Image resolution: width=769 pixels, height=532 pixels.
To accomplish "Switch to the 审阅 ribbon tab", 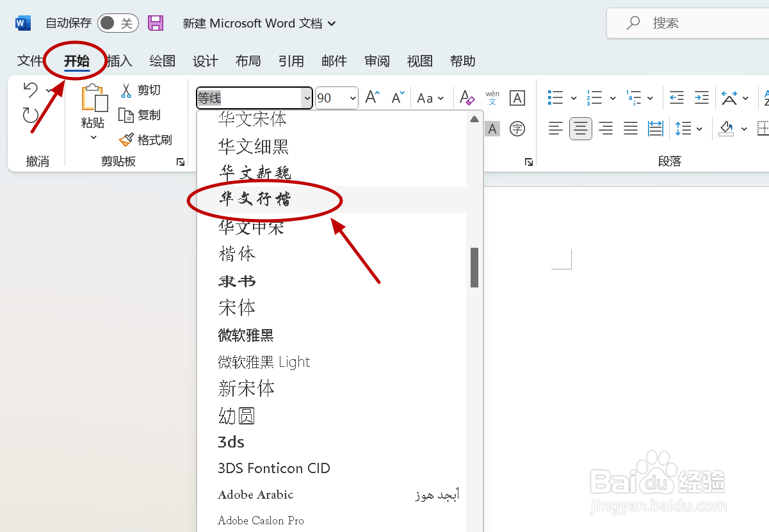I will pos(376,61).
